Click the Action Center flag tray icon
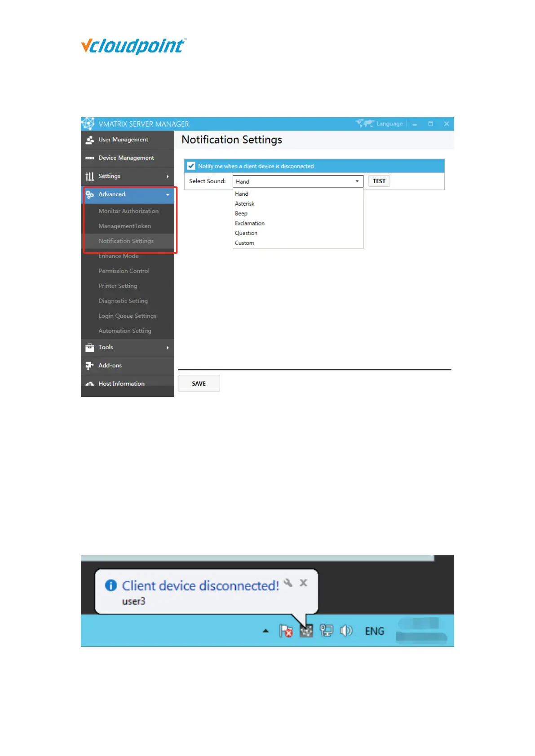 tap(286, 631)
